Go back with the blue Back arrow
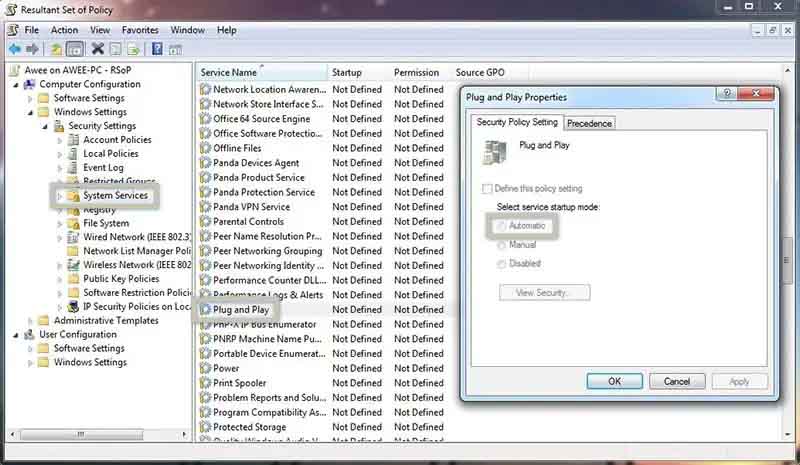Image resolution: width=800 pixels, height=465 pixels. pyautogui.click(x=15, y=49)
